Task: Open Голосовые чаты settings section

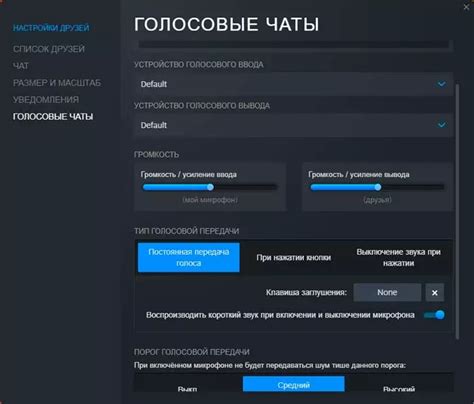Action: pyautogui.click(x=53, y=117)
